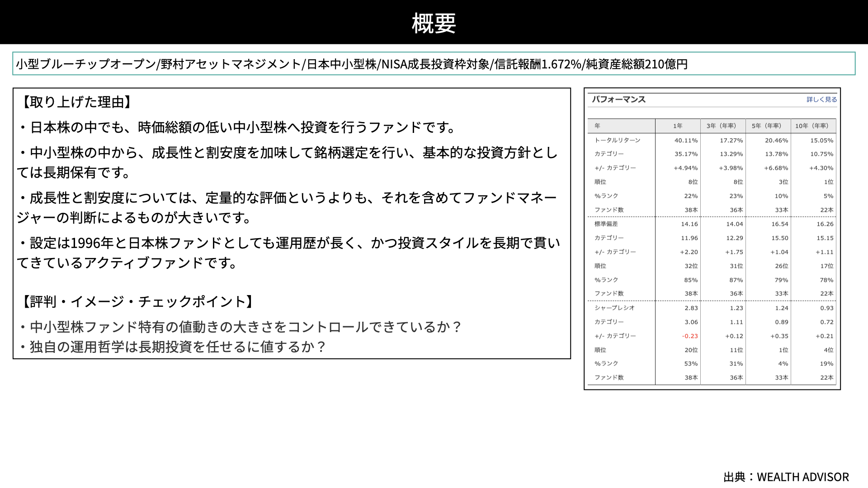The image size is (868, 488).
Task: Click the 14.16 standard deviation value
Action: coord(689,224)
